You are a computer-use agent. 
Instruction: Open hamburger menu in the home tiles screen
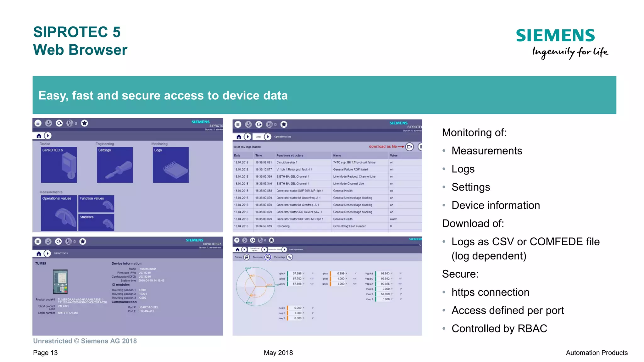point(38,123)
